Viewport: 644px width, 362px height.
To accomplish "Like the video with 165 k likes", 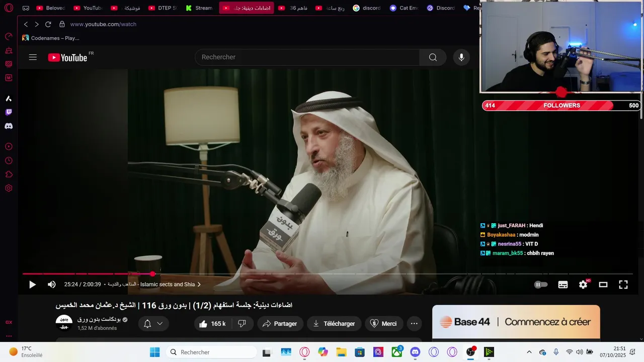I will pyautogui.click(x=213, y=324).
